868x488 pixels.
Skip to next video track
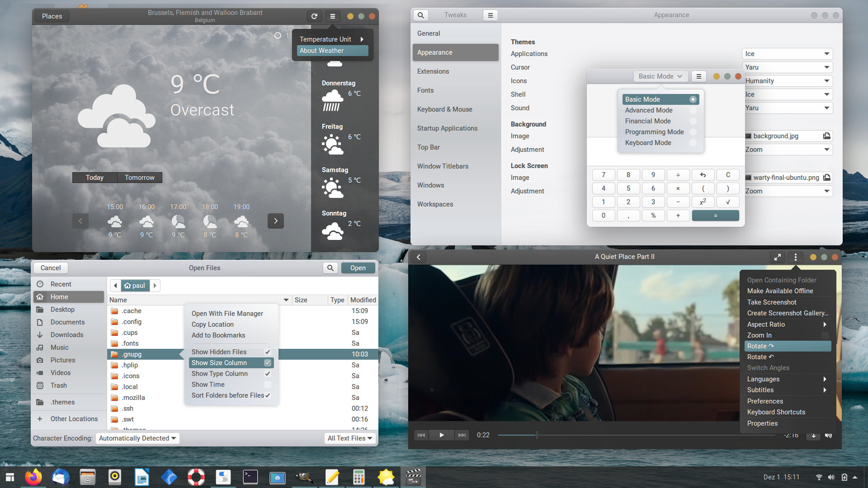(x=462, y=435)
